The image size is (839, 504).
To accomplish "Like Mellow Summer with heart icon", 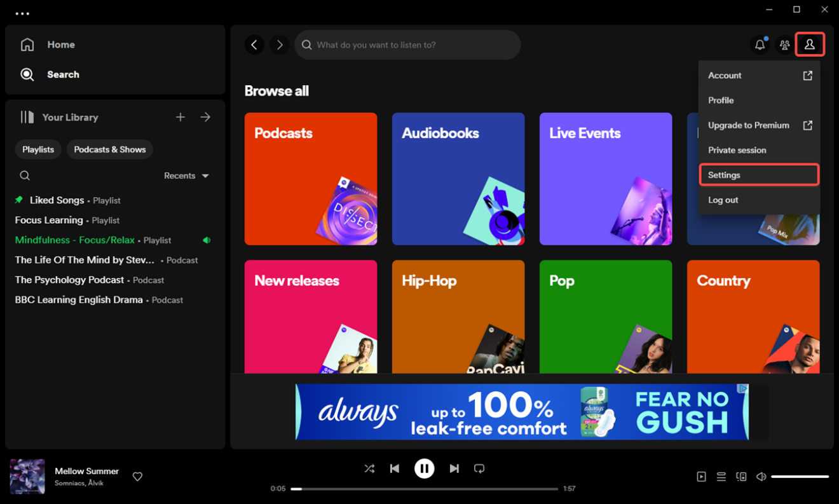I will click(x=137, y=477).
